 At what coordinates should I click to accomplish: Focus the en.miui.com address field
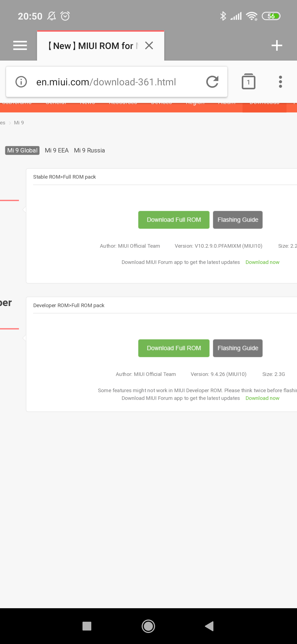click(116, 82)
